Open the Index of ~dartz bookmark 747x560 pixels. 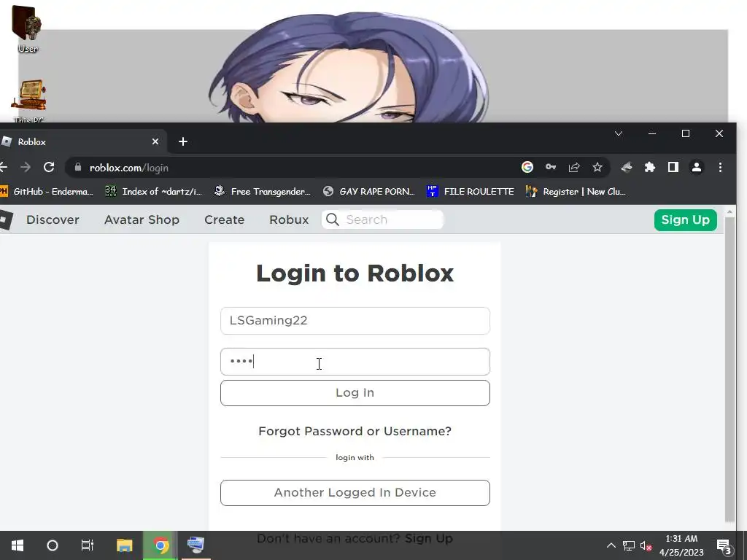(x=154, y=192)
